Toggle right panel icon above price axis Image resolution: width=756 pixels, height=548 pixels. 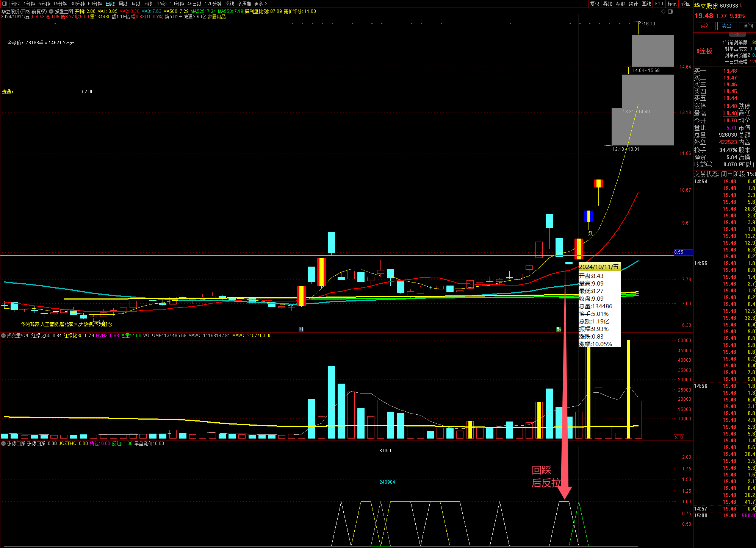(670, 12)
